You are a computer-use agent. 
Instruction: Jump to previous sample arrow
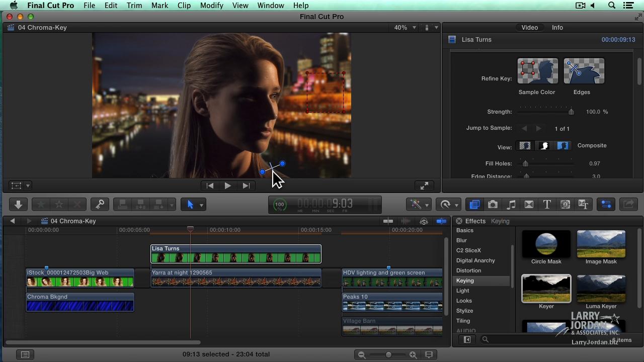pos(524,129)
